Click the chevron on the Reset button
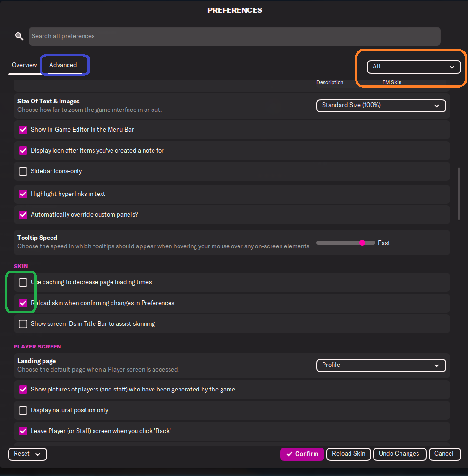This screenshot has height=476, width=468. click(38, 454)
